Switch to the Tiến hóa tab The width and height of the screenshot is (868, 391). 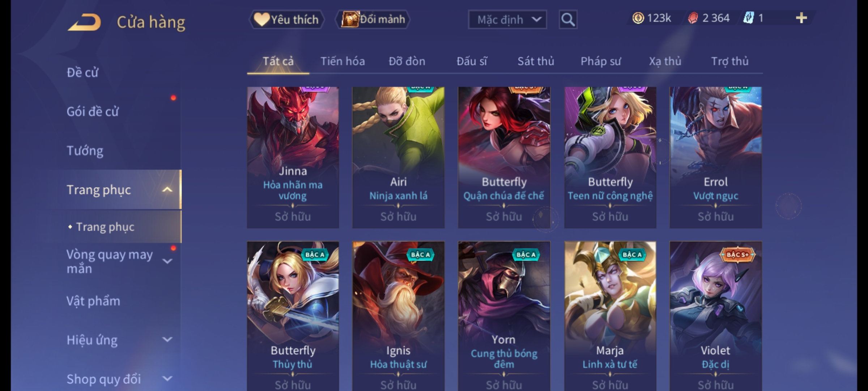(x=342, y=61)
